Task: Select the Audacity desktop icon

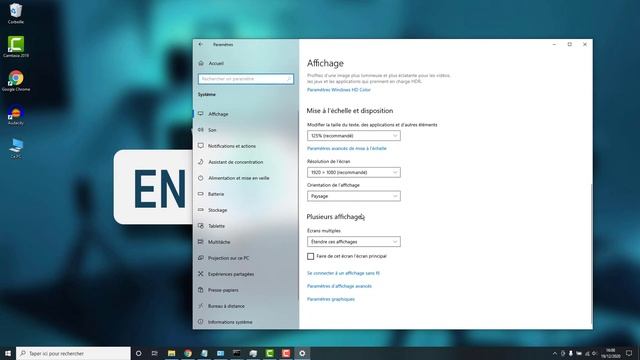Action: 16,114
